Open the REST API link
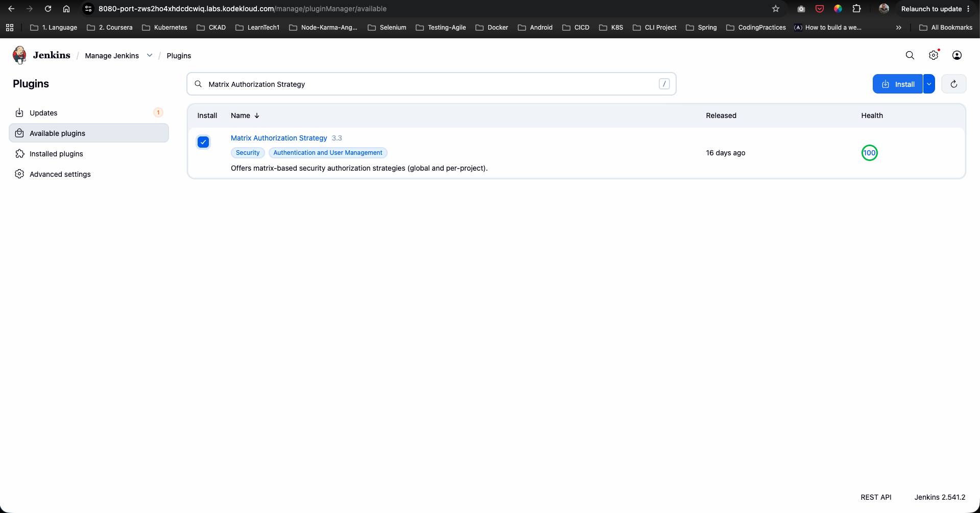Image resolution: width=980 pixels, height=513 pixels. pos(876,497)
